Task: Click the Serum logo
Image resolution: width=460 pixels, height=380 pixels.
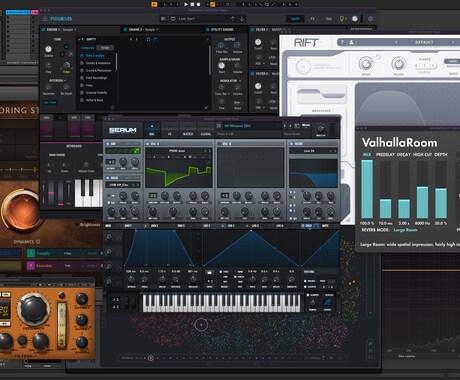Action: 123,130
